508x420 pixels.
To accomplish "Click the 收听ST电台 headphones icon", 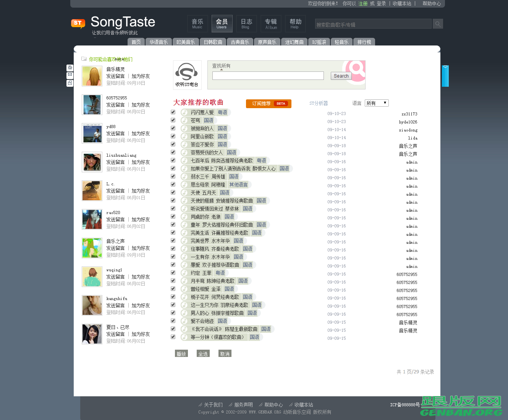I will (x=187, y=72).
